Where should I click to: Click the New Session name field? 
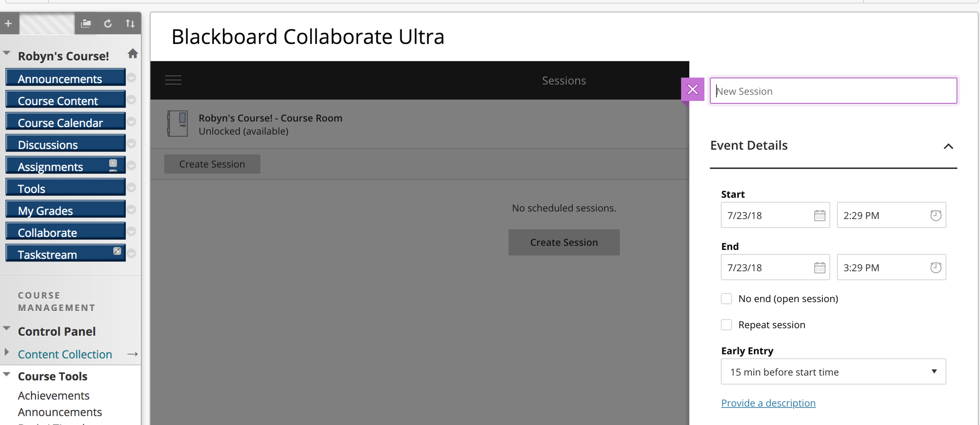click(x=833, y=91)
